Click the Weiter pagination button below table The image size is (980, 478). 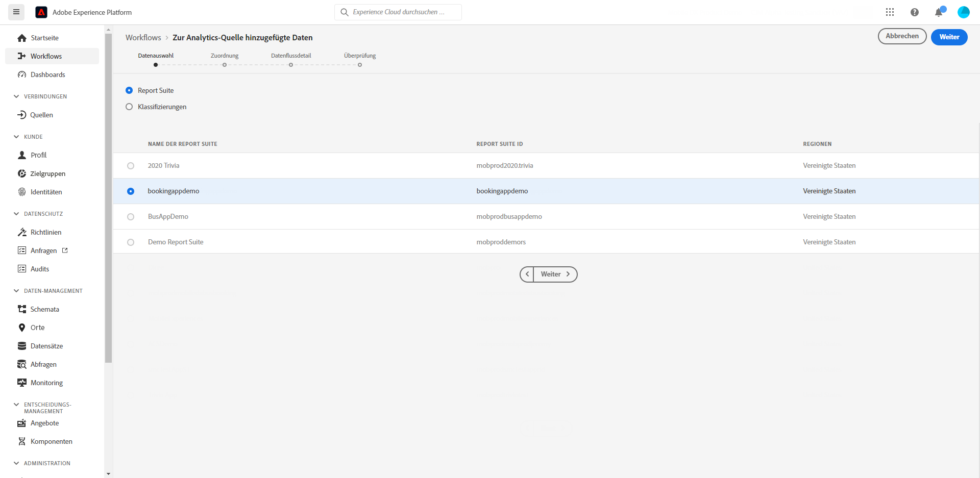click(x=555, y=274)
